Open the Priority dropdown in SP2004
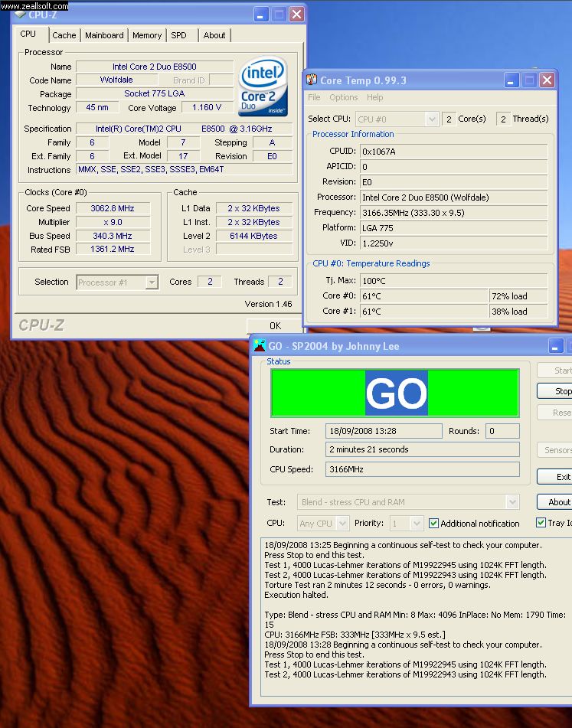 pos(417,524)
